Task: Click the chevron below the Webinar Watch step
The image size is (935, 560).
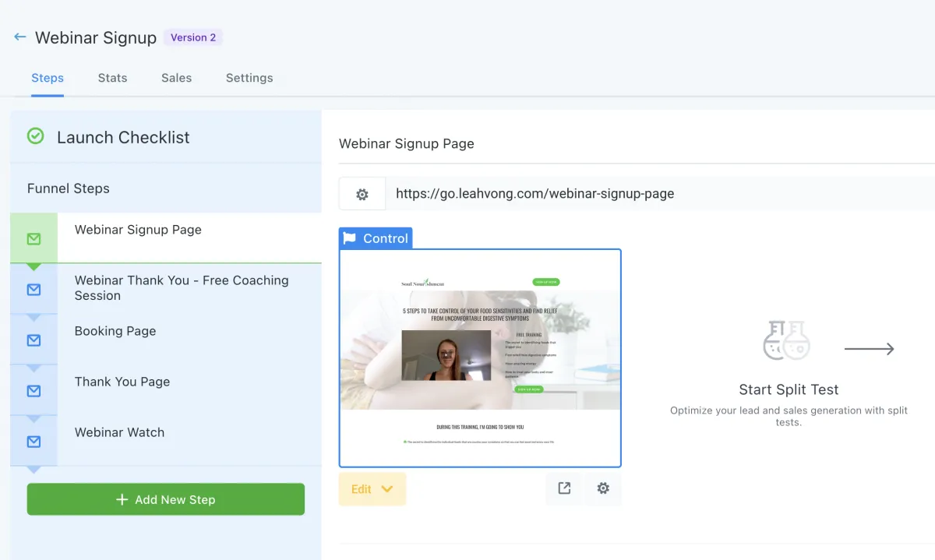Action: point(34,468)
